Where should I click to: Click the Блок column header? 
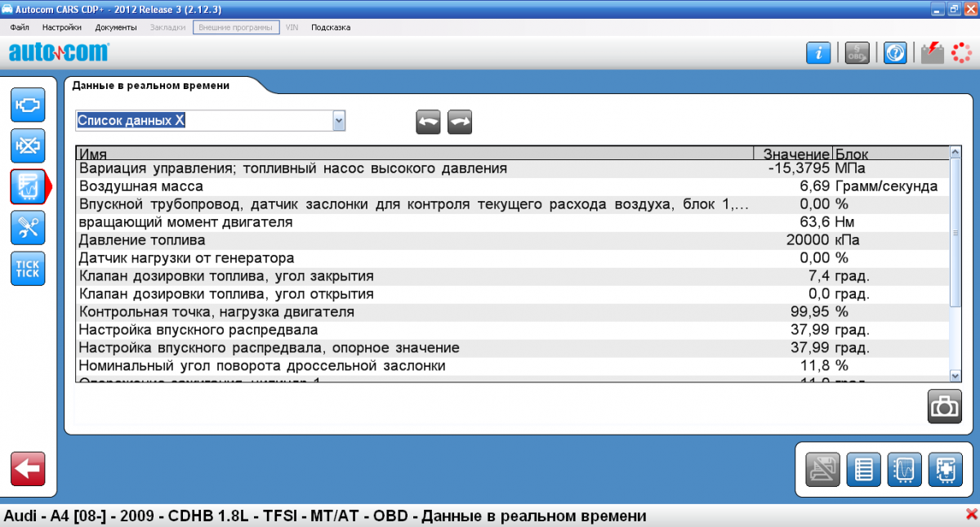tap(890, 154)
